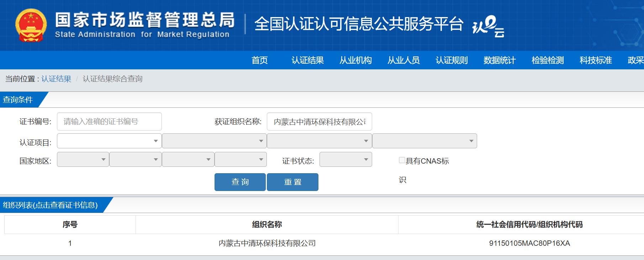Click the 全国认证认可信息公共服务平台 title
Viewport: 644px width, 260px height.
[x=359, y=24]
